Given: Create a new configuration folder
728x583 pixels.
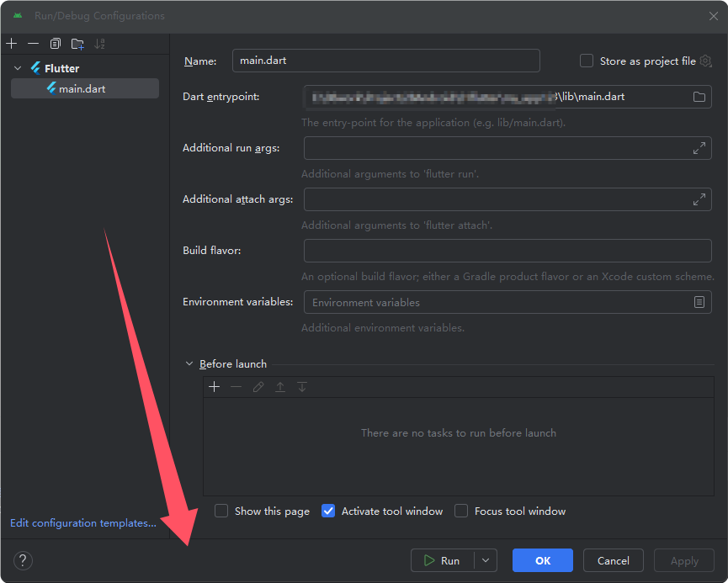Looking at the screenshot, I should click(x=77, y=44).
